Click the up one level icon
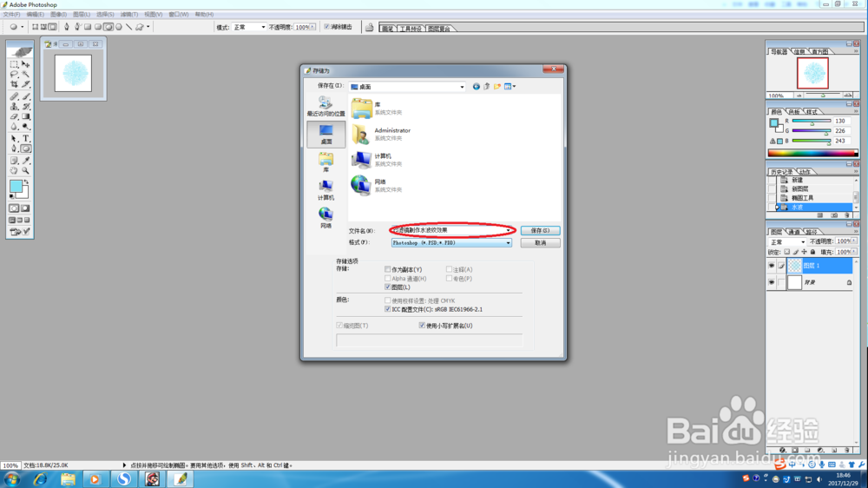The image size is (868, 488). click(x=487, y=87)
